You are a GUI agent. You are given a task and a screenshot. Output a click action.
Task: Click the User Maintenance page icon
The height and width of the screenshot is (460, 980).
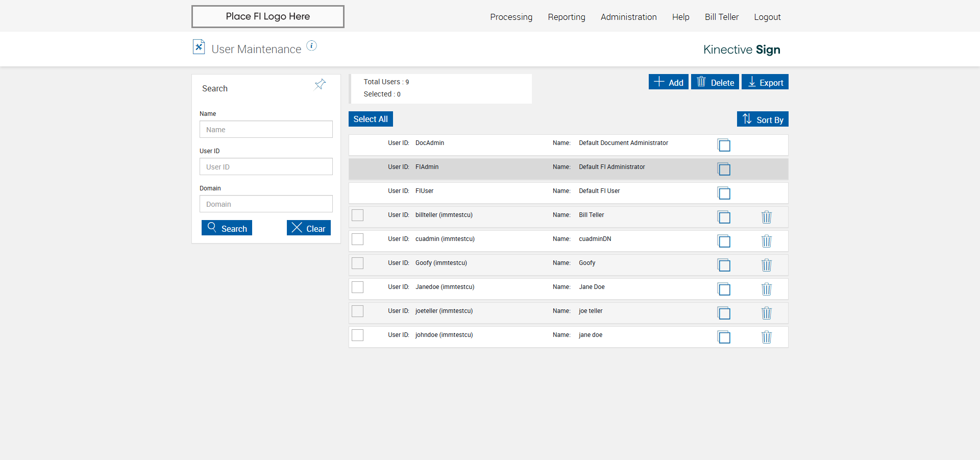(x=199, y=47)
